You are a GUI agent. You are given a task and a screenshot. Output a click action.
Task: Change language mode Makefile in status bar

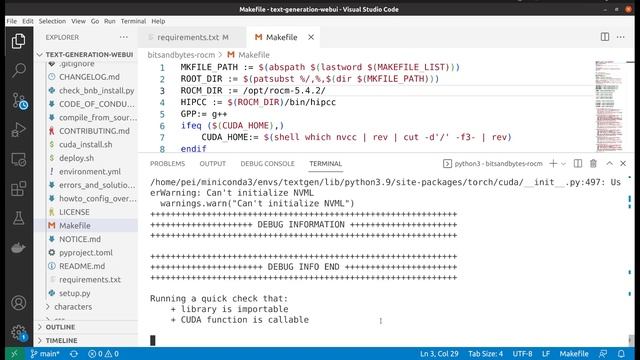tap(573, 353)
